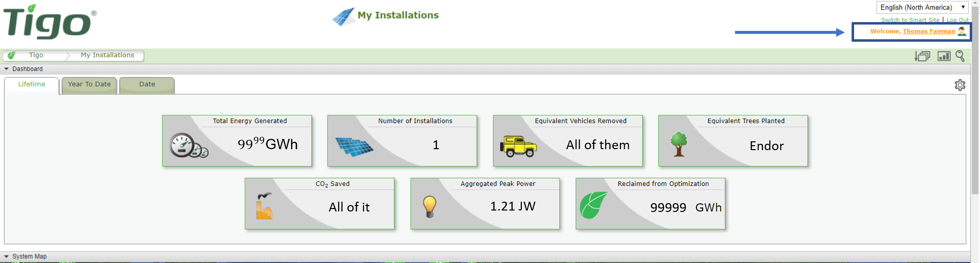Click the tree icon in Equivalent Trees Planted
980x263 pixels.
[x=679, y=144]
